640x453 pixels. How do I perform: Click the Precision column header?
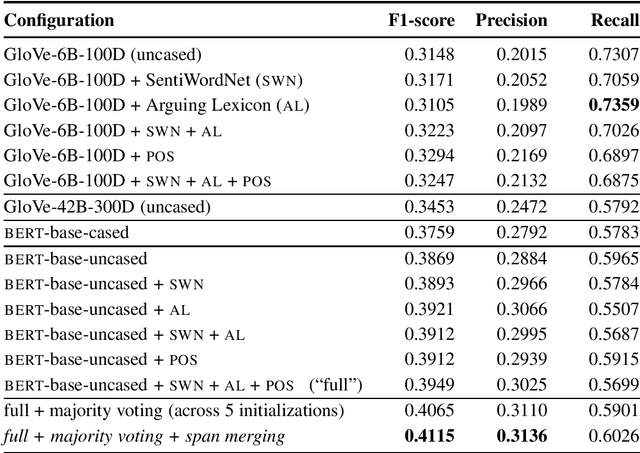click(511, 20)
